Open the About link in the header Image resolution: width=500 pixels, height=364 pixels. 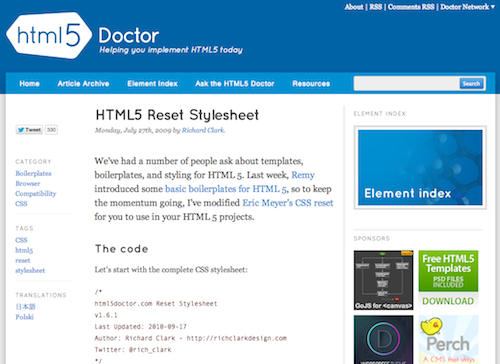(x=354, y=7)
